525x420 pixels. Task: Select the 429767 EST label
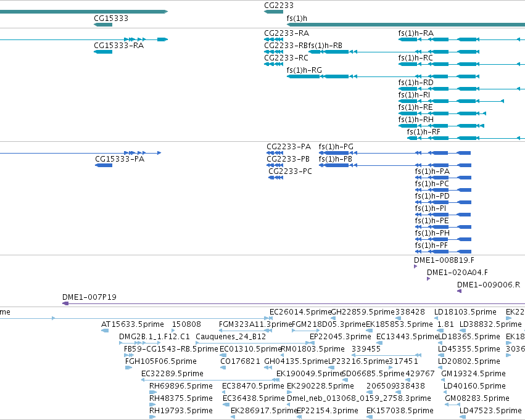[420, 374]
